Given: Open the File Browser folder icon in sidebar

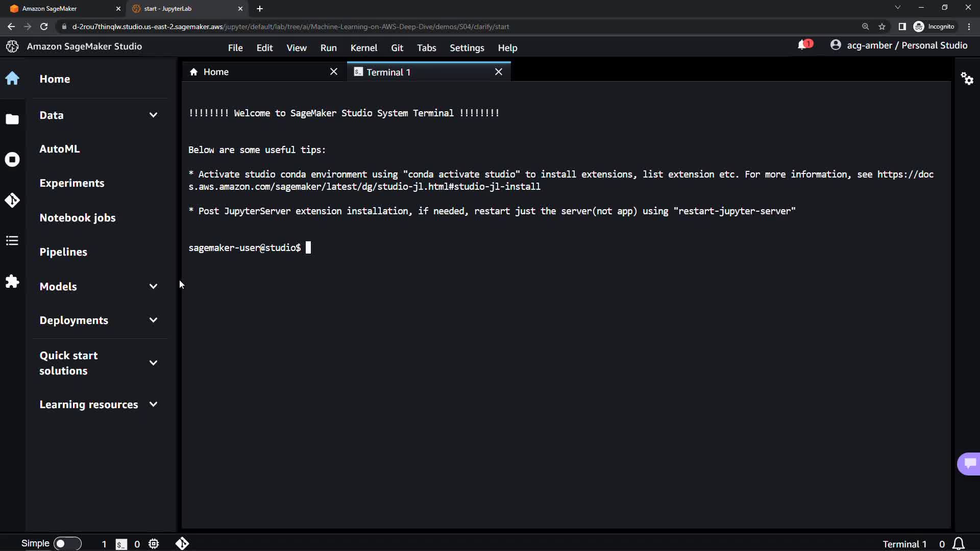Looking at the screenshot, I should click(12, 119).
